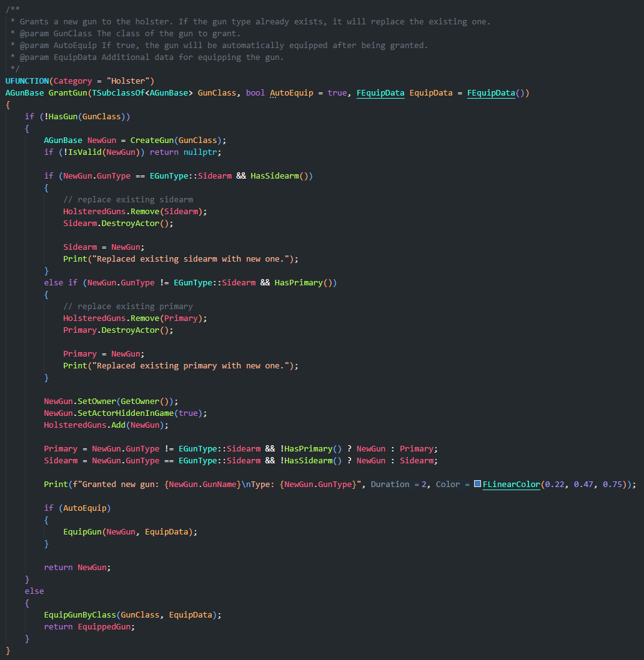Click the SetActorHiddenInGame method call
This screenshot has height=660, width=644.
pos(136,413)
